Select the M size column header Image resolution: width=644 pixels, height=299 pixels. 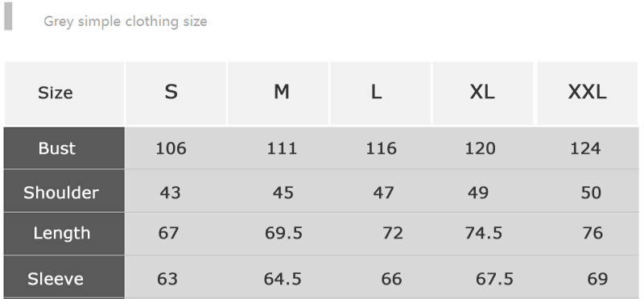coord(278,93)
